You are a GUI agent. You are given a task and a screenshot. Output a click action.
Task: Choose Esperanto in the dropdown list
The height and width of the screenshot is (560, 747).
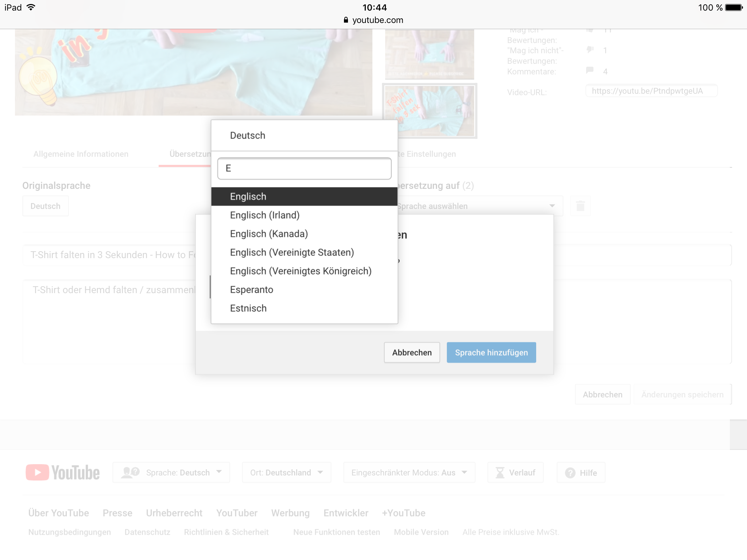click(252, 290)
